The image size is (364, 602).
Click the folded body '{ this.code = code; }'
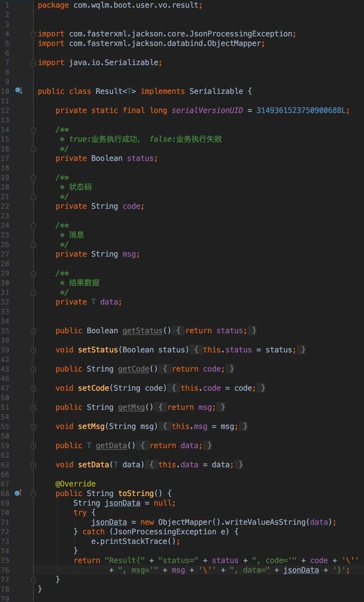click(x=216, y=388)
